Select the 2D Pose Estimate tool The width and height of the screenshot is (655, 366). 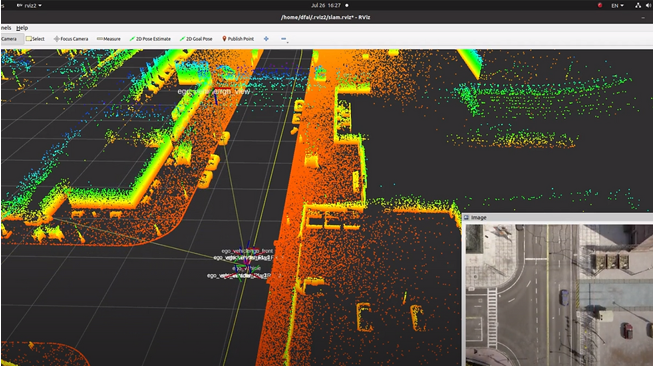click(150, 39)
